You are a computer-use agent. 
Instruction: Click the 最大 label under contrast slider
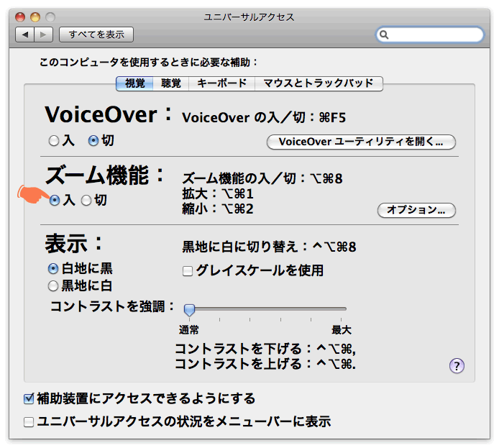(x=341, y=329)
